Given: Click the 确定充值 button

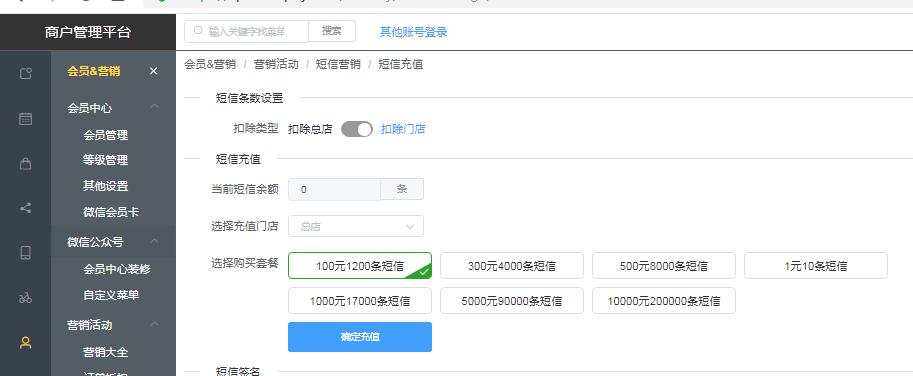Looking at the screenshot, I should pyautogui.click(x=360, y=337).
